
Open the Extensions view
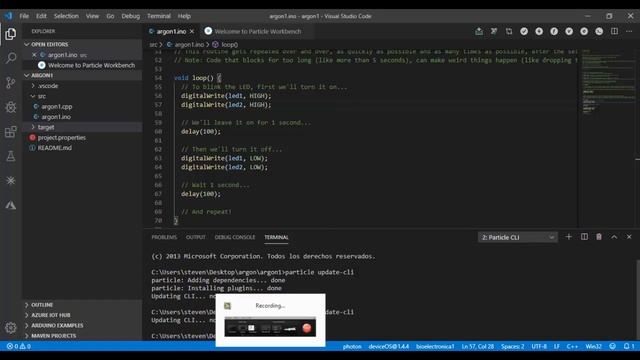pos(11,131)
